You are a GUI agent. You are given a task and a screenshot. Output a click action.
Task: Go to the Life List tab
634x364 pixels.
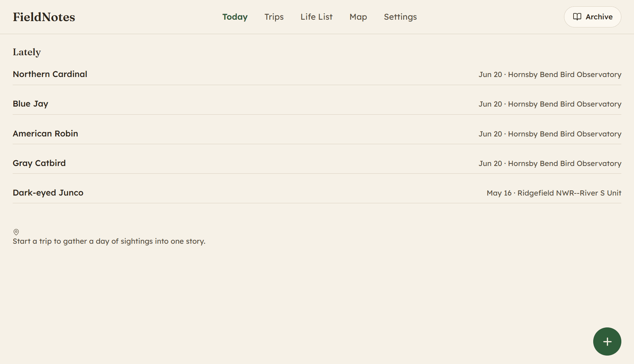pos(316,17)
